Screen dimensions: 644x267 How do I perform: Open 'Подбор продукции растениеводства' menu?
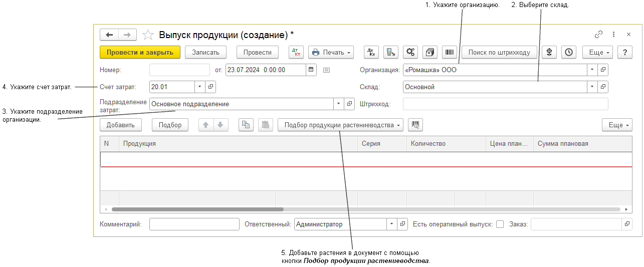click(x=340, y=125)
